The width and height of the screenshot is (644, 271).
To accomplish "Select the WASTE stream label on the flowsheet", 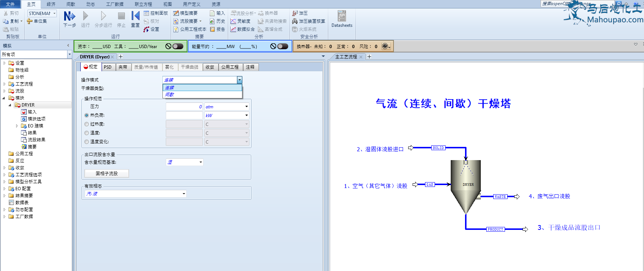I will [x=500, y=197].
